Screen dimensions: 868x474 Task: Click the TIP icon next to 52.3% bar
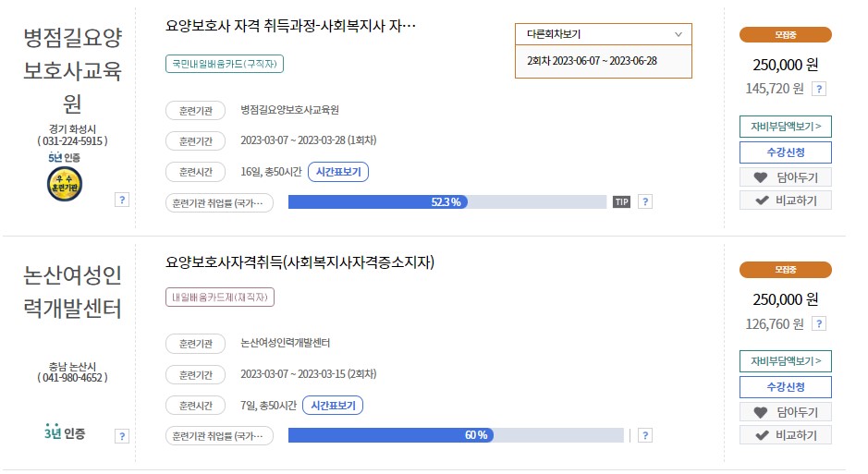click(622, 201)
